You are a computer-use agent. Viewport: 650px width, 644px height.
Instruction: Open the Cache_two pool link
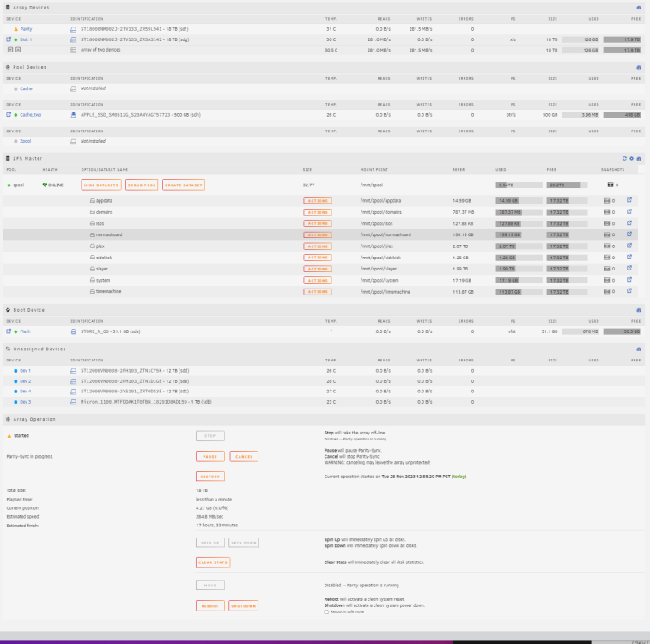[31, 115]
